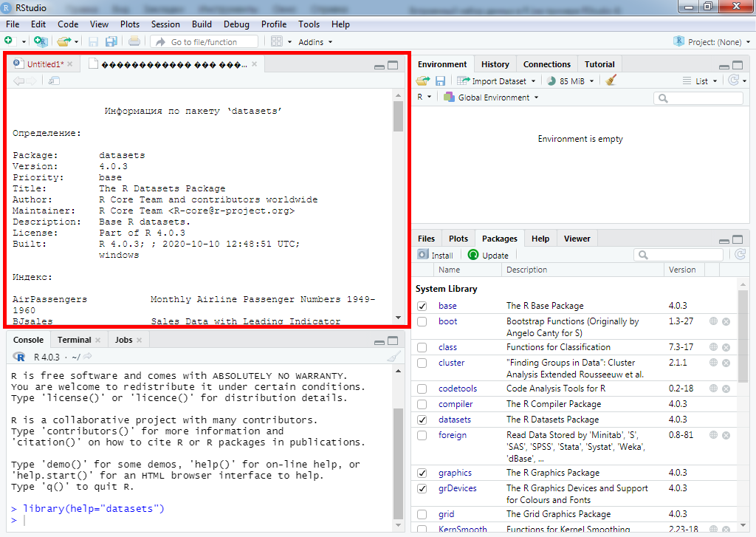Click the Install packages button
Viewport: 756px width, 537px height.
pos(436,255)
